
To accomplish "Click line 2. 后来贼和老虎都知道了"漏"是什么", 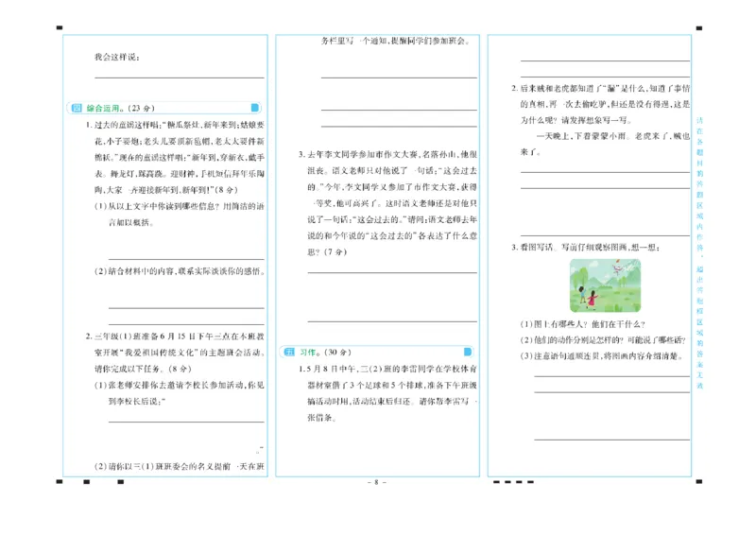I will click(601, 88).
